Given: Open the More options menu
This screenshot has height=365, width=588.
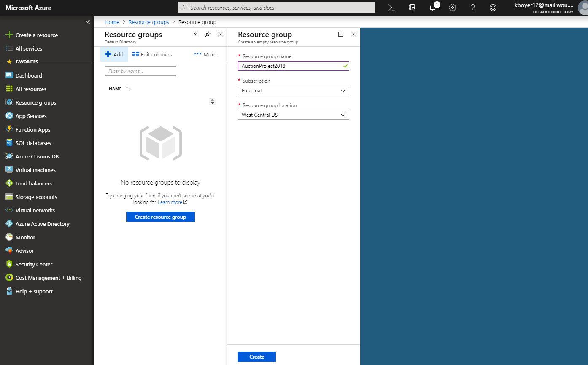Looking at the screenshot, I should (x=205, y=54).
